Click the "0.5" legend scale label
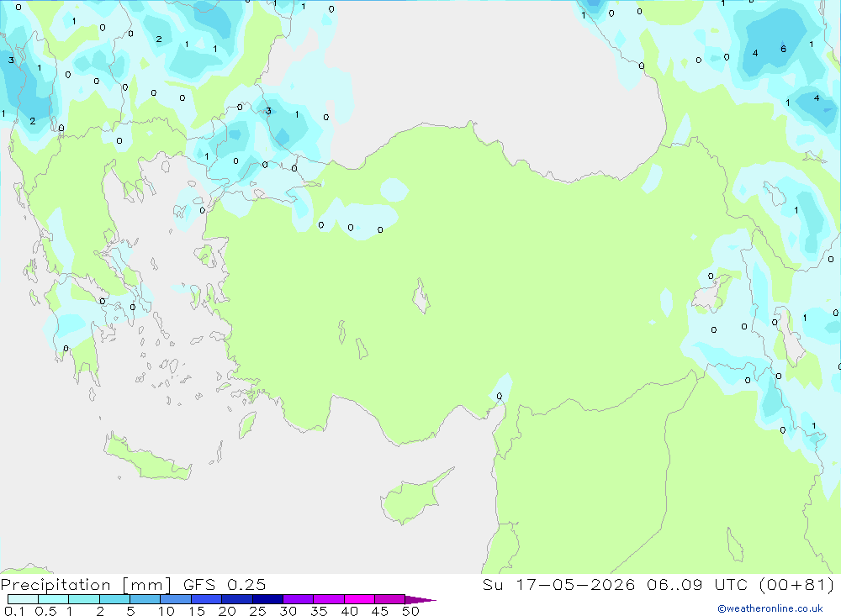Image resolution: width=841 pixels, height=616 pixels. (45, 611)
